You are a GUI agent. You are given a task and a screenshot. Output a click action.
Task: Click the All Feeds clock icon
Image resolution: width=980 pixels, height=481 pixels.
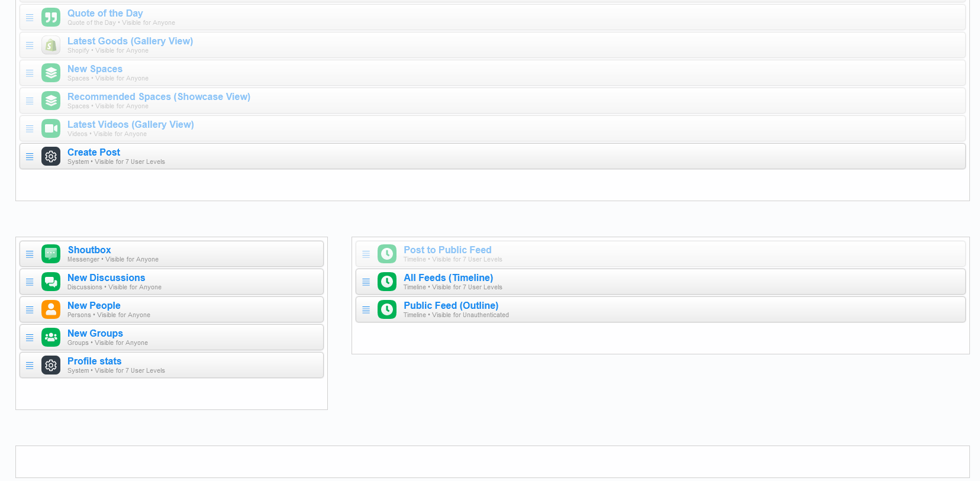pyautogui.click(x=387, y=282)
